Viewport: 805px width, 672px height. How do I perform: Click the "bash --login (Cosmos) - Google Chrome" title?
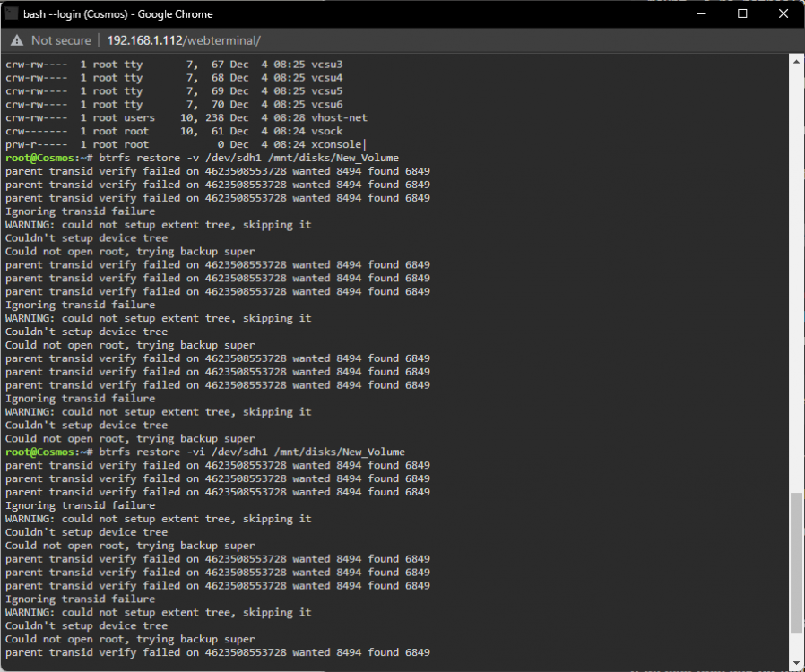(x=118, y=14)
